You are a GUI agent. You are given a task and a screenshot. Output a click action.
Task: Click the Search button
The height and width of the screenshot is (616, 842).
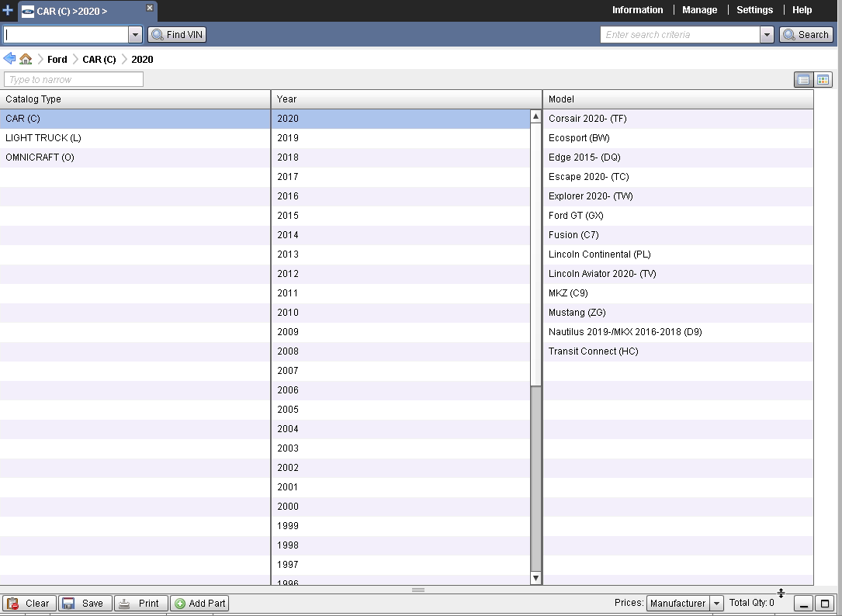(x=806, y=34)
